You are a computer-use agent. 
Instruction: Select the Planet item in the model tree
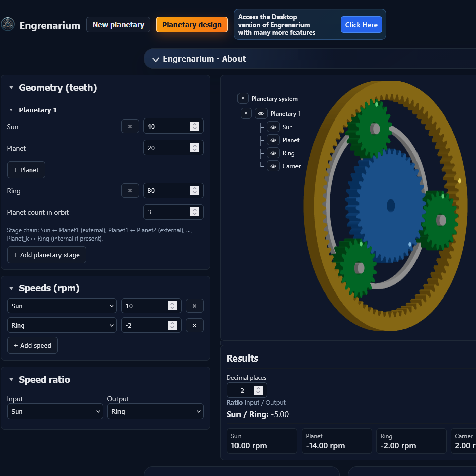coord(291,140)
